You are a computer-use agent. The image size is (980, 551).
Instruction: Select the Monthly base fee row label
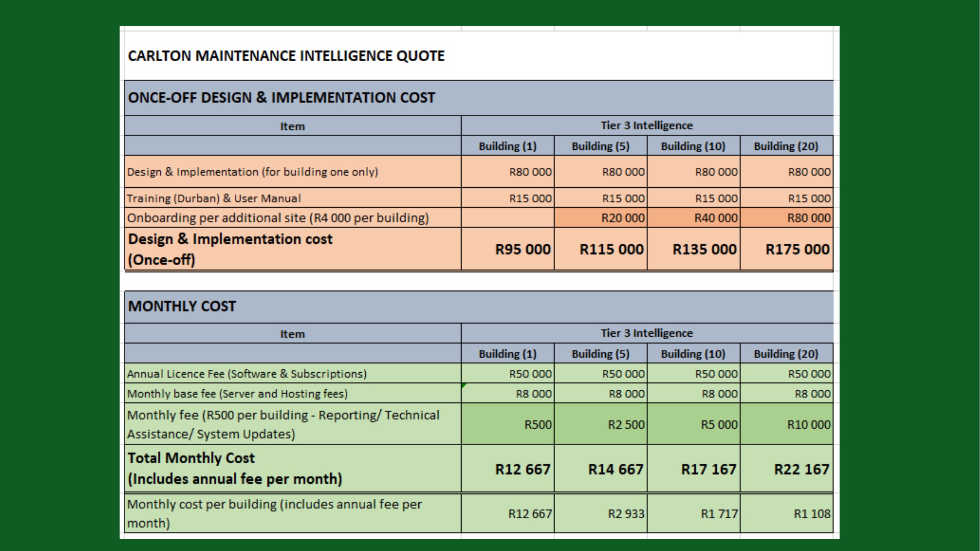point(238,394)
